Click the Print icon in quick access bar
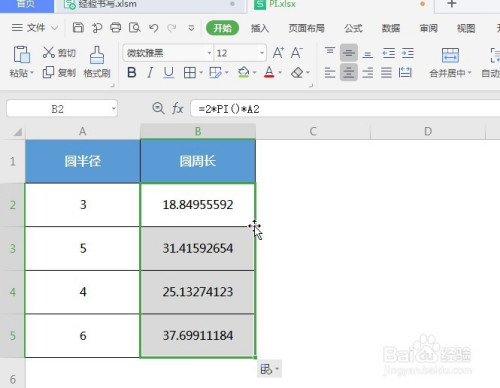 coord(116,28)
